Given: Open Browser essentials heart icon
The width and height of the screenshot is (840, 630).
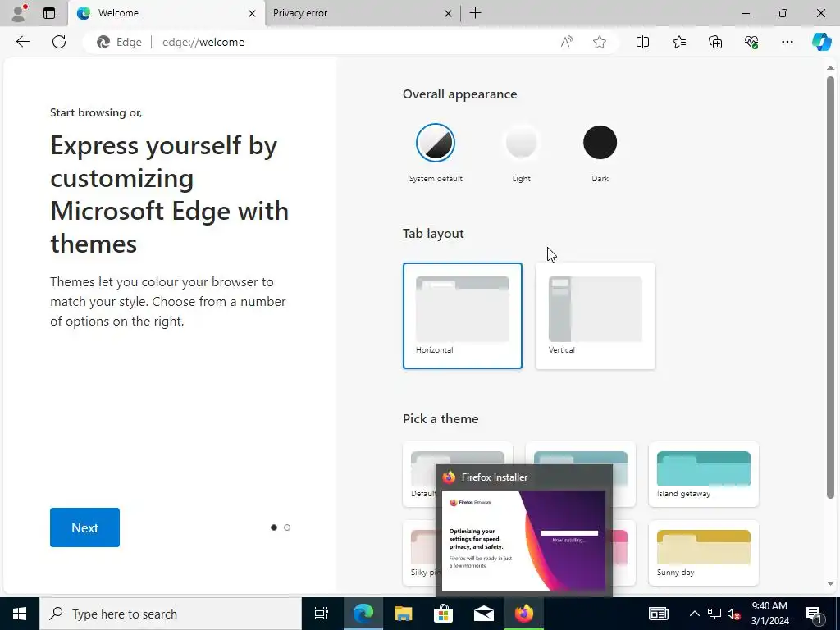Looking at the screenshot, I should (751, 42).
